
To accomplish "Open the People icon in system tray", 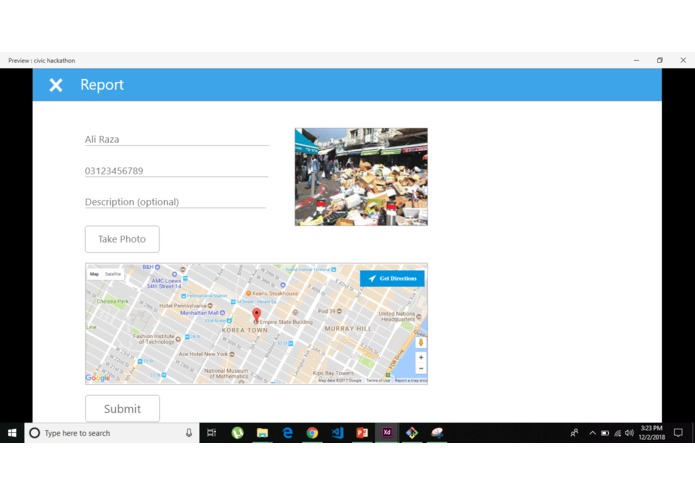I will pos(574,433).
